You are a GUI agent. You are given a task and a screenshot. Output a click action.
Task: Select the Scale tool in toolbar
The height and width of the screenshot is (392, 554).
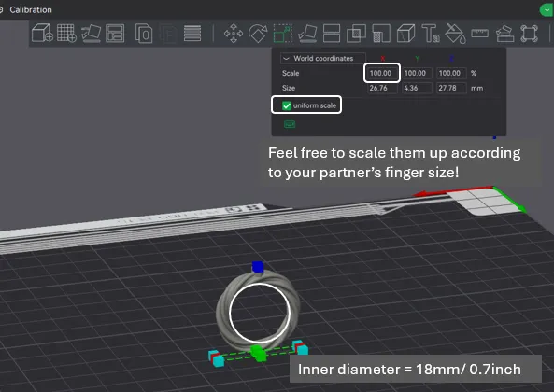tap(283, 34)
